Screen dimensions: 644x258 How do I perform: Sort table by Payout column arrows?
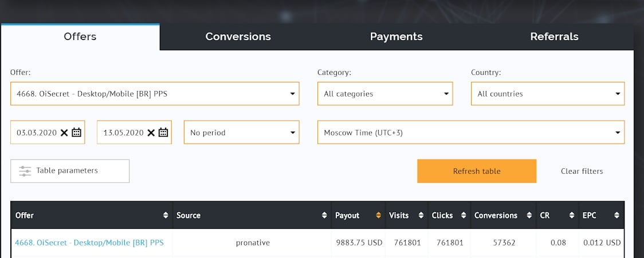(378, 216)
